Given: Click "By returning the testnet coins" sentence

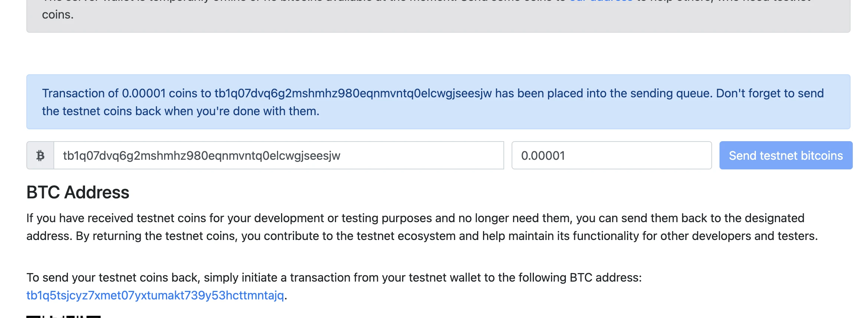Looking at the screenshot, I should [156, 236].
